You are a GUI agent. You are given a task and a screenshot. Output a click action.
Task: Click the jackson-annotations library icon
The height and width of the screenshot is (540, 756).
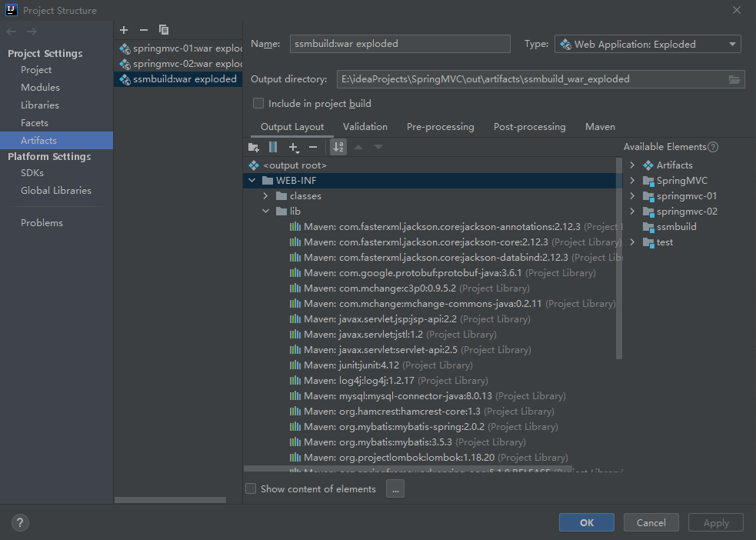click(x=295, y=227)
